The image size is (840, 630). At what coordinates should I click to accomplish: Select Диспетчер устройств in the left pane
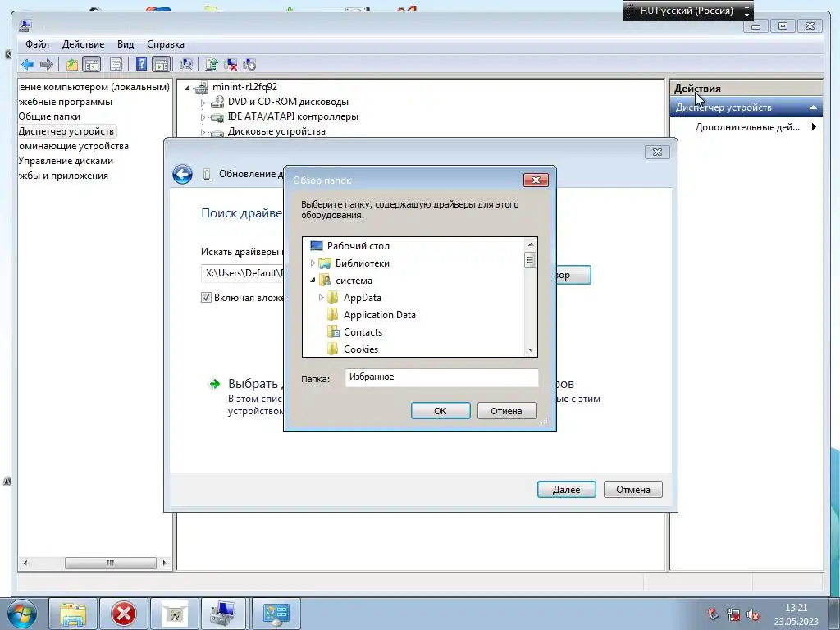pos(66,131)
